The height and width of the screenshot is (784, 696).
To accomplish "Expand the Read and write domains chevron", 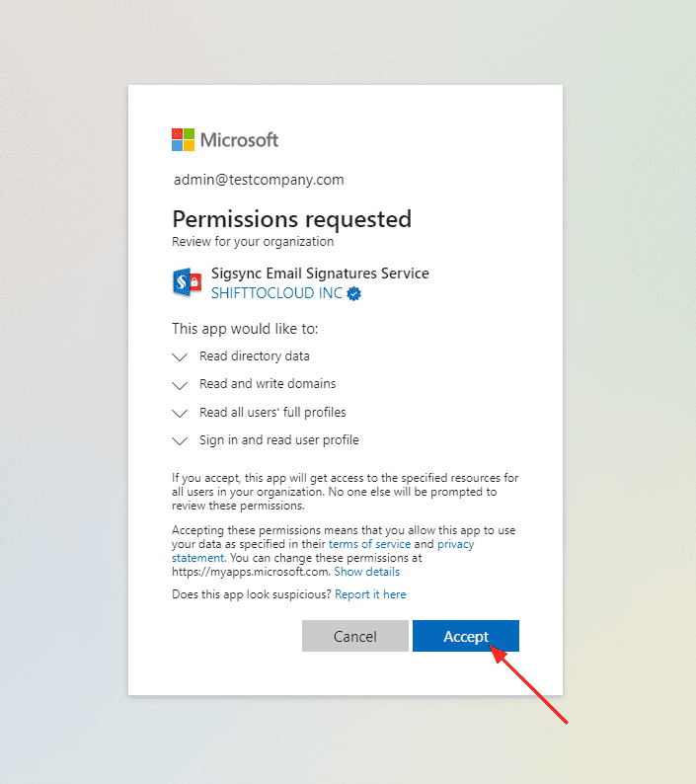I will point(180,385).
